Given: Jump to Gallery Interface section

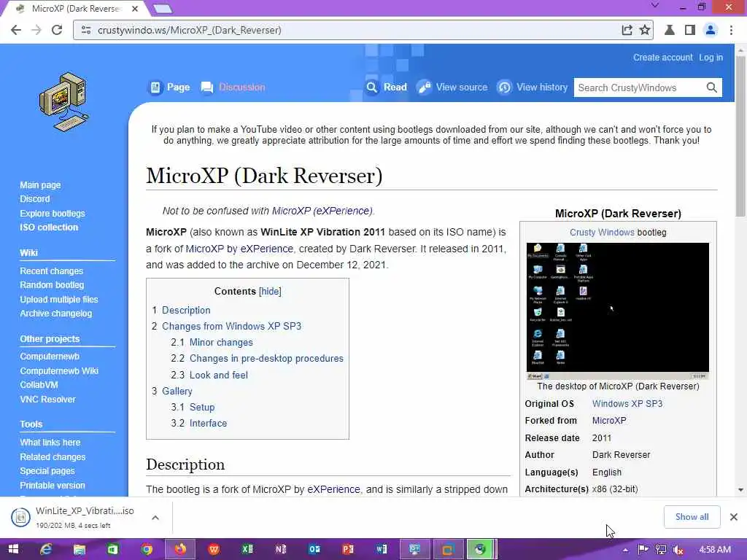Looking at the screenshot, I should [x=208, y=424].
